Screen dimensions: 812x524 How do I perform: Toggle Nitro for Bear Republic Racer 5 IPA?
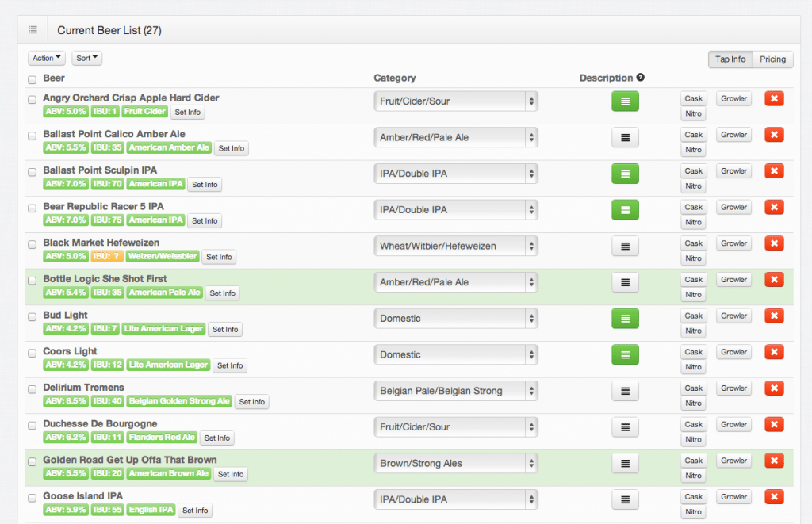693,222
